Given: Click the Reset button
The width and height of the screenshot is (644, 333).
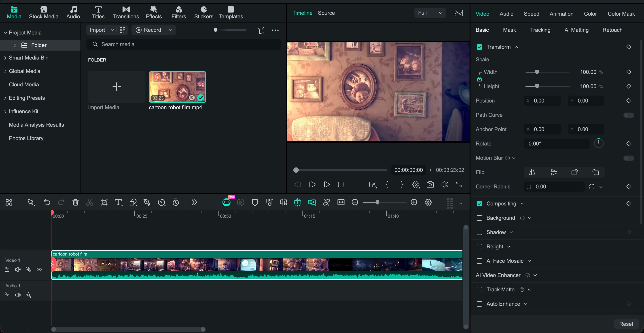Looking at the screenshot, I should (x=626, y=324).
